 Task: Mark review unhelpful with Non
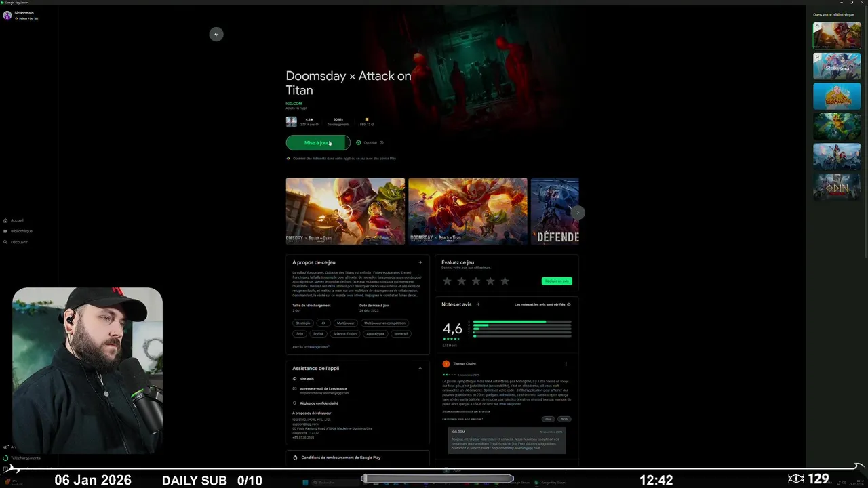click(564, 419)
